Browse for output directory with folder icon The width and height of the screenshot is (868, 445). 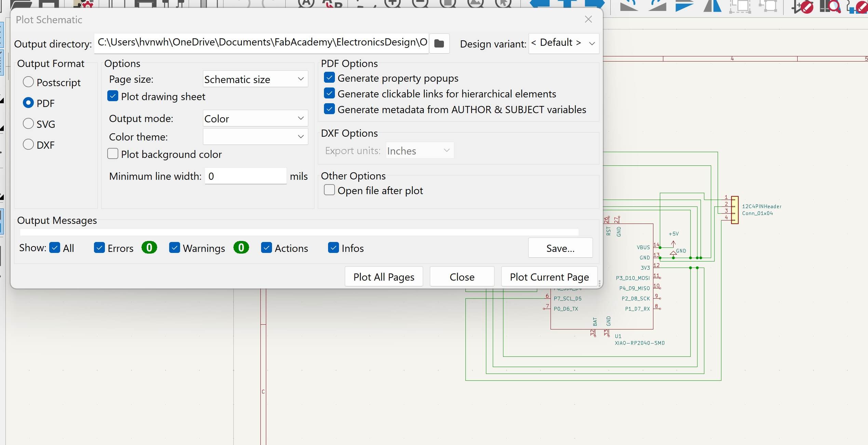point(439,43)
